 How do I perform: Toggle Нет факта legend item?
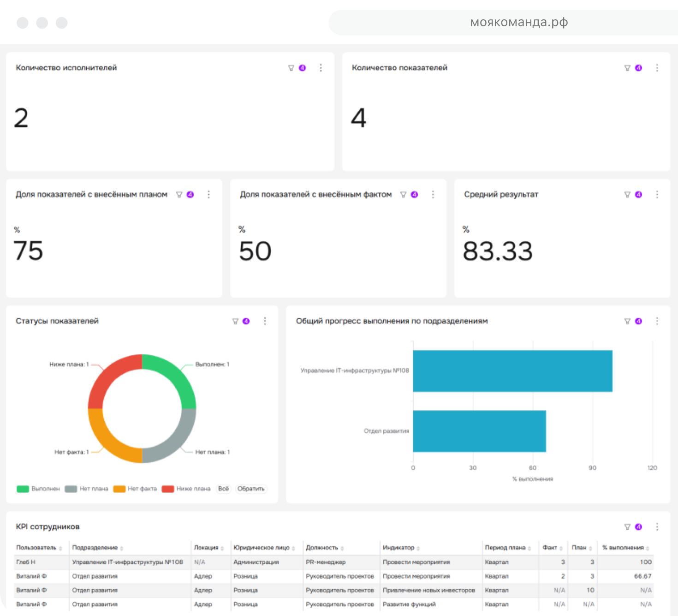point(135,489)
